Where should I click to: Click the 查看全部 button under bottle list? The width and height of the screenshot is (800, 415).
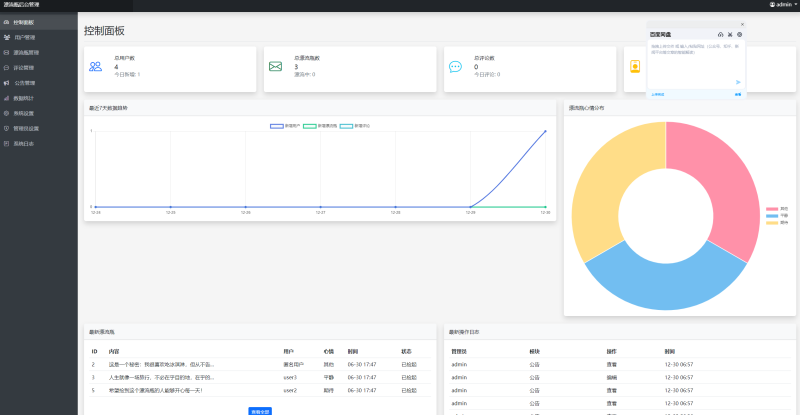259,410
